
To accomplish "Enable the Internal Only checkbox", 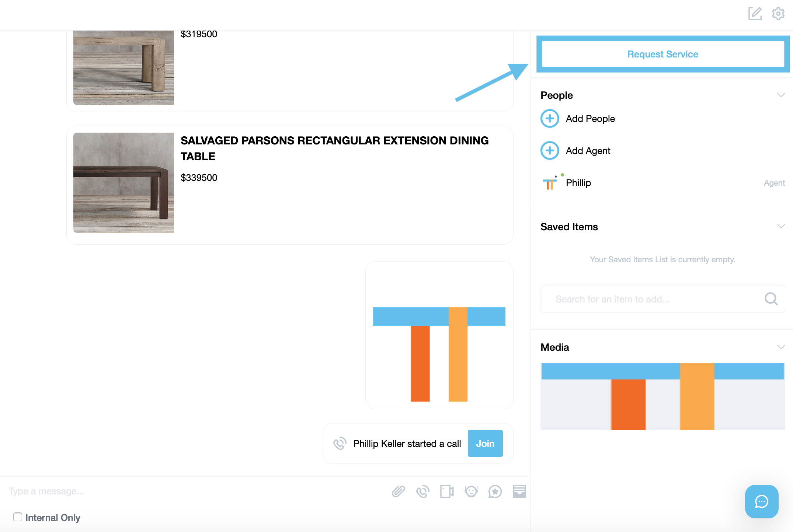I will (x=18, y=517).
